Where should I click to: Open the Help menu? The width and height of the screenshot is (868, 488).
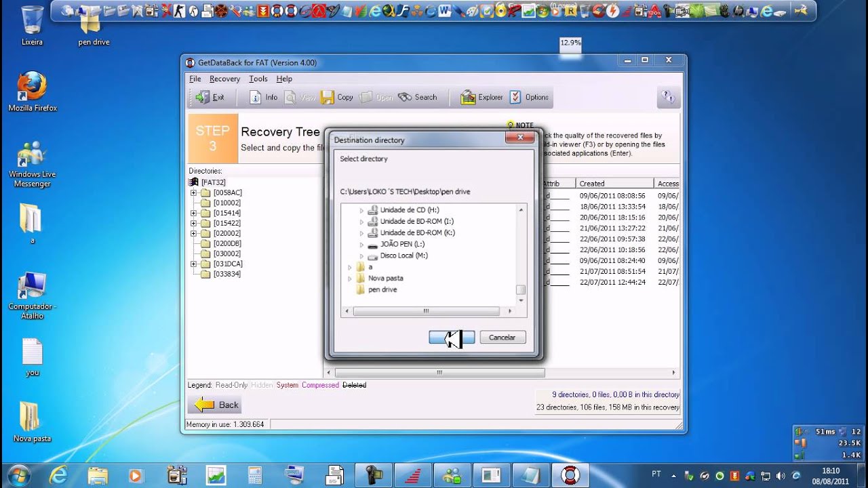tap(284, 79)
